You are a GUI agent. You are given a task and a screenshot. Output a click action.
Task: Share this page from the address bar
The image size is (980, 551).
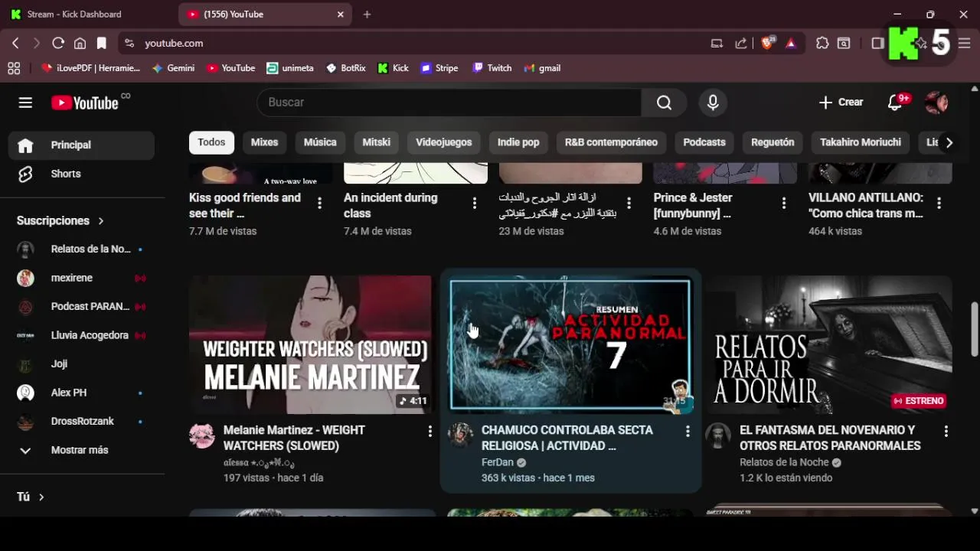(x=740, y=44)
